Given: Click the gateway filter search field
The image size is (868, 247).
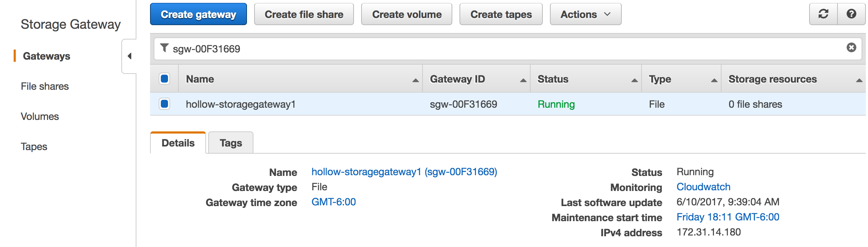Looking at the screenshot, I should 503,49.
